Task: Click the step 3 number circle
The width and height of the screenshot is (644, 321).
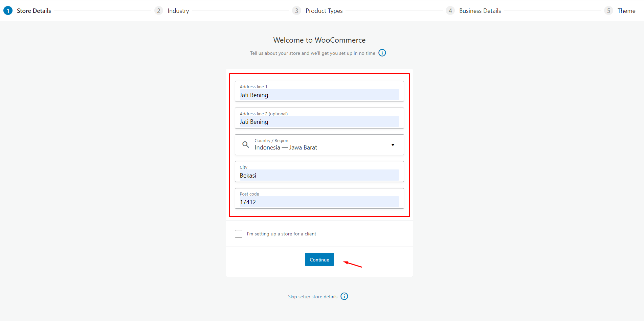Action: coord(296,11)
